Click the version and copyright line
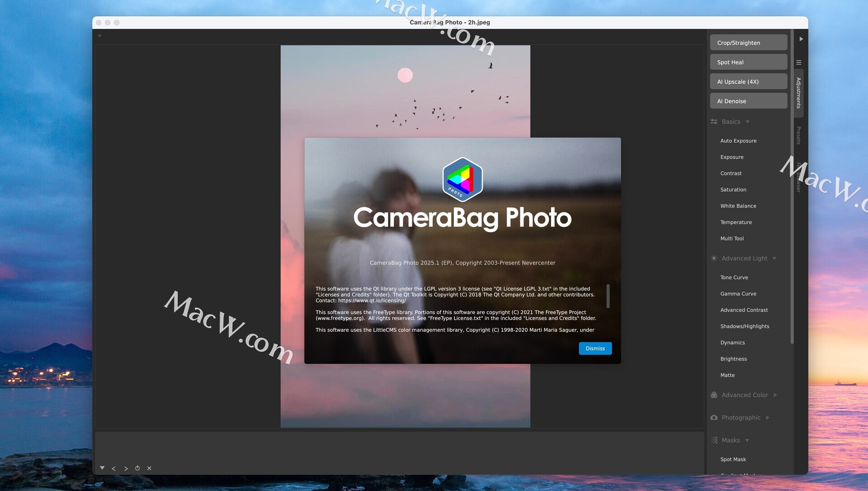The height and width of the screenshot is (491, 868). pos(462,263)
